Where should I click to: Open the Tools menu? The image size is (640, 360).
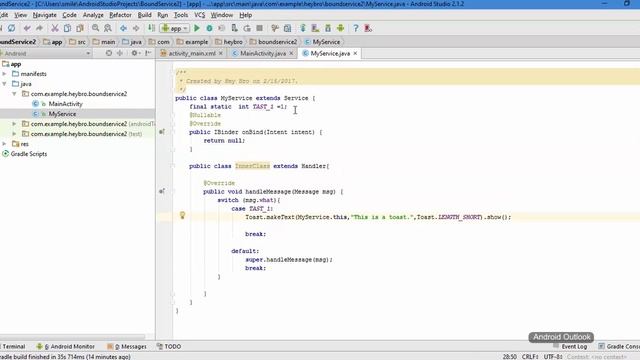tap(181, 15)
